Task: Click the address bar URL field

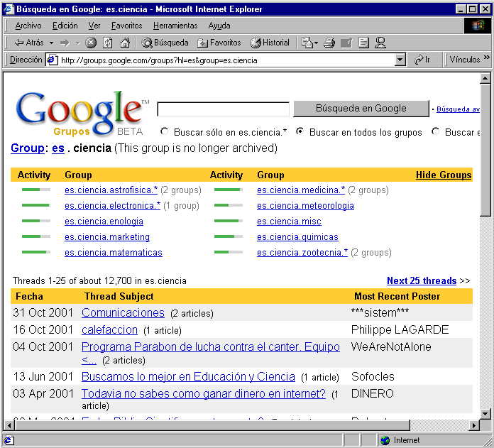Action: tap(227, 60)
